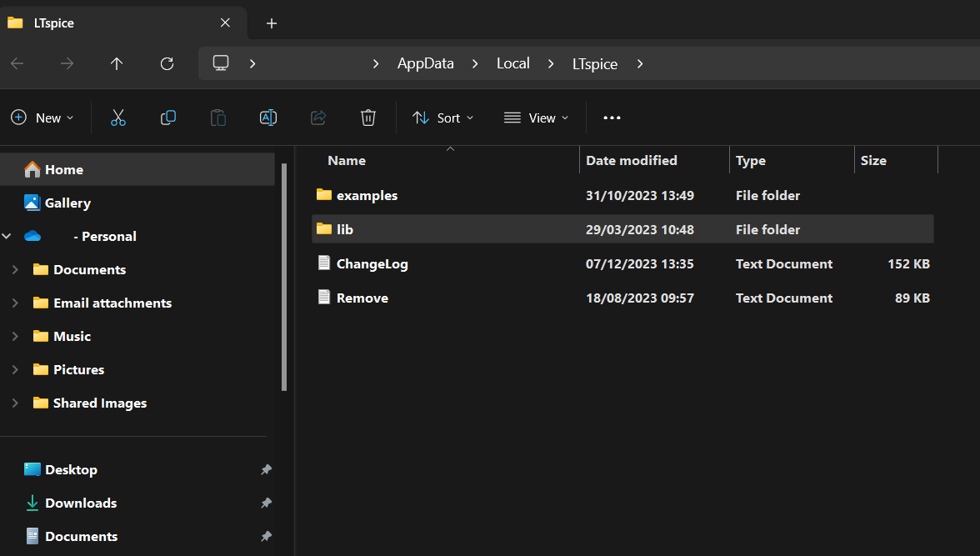This screenshot has width=980, height=556.
Task: Click the Share icon in toolbar
Action: tap(318, 118)
